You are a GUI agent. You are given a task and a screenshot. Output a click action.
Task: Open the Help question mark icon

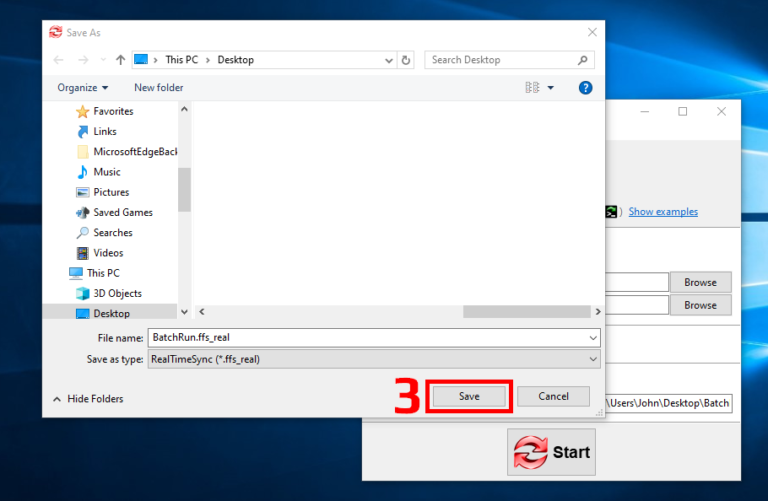[585, 88]
